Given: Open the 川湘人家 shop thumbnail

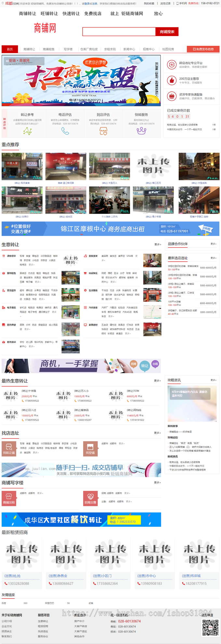Looking at the screenshot, I should (x=22, y=166).
